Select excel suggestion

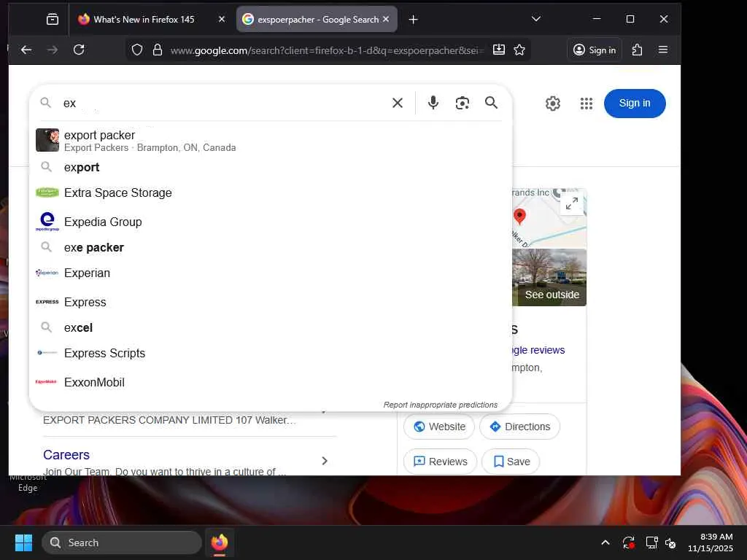click(x=270, y=327)
